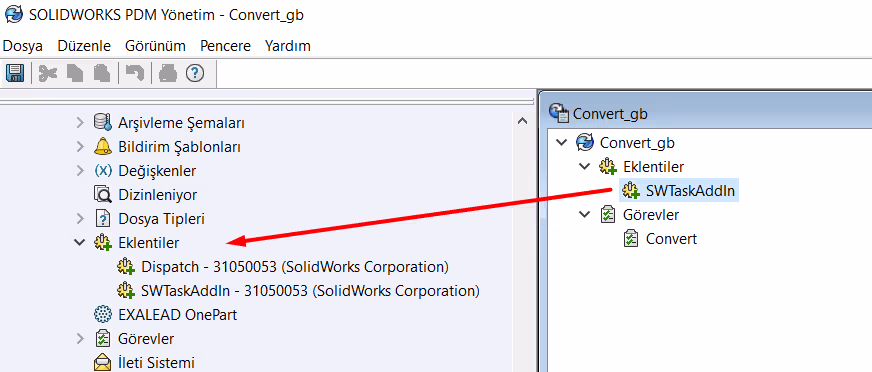
Task: Click the Paste toolbar icon
Action: 101,73
